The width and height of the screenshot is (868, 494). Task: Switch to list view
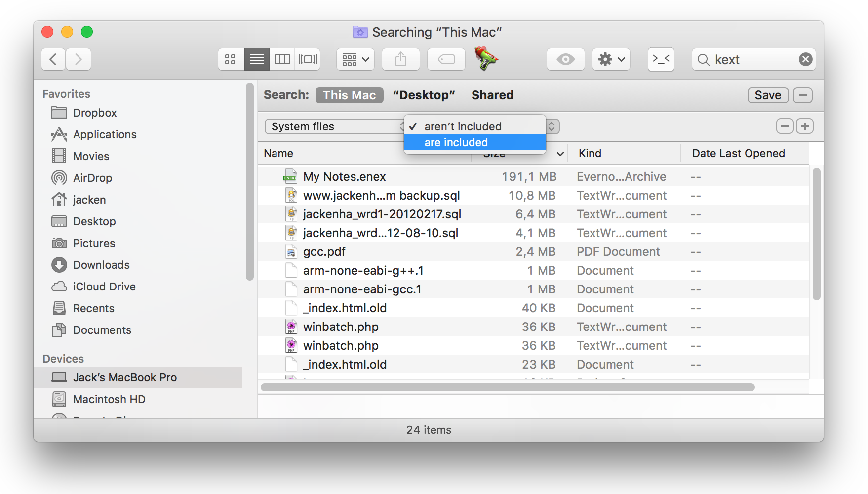click(257, 59)
